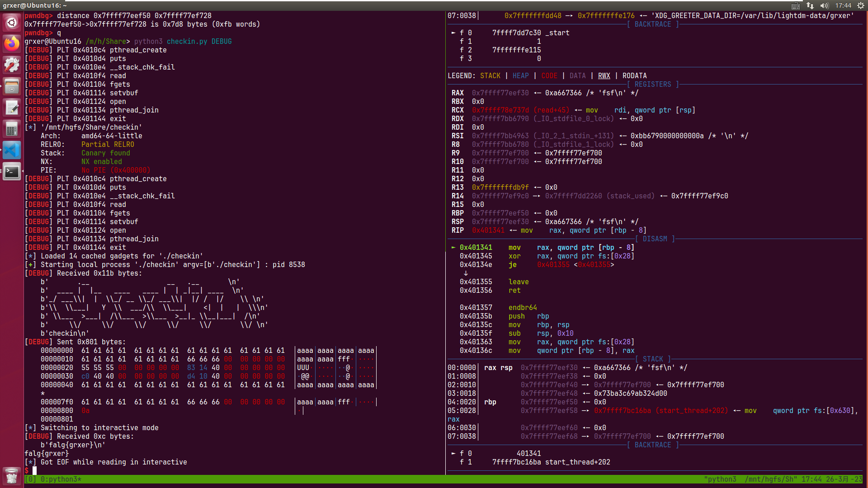This screenshot has height=488, width=868.
Task: Click 'Partial RELRO' checksec value
Action: pos(108,145)
